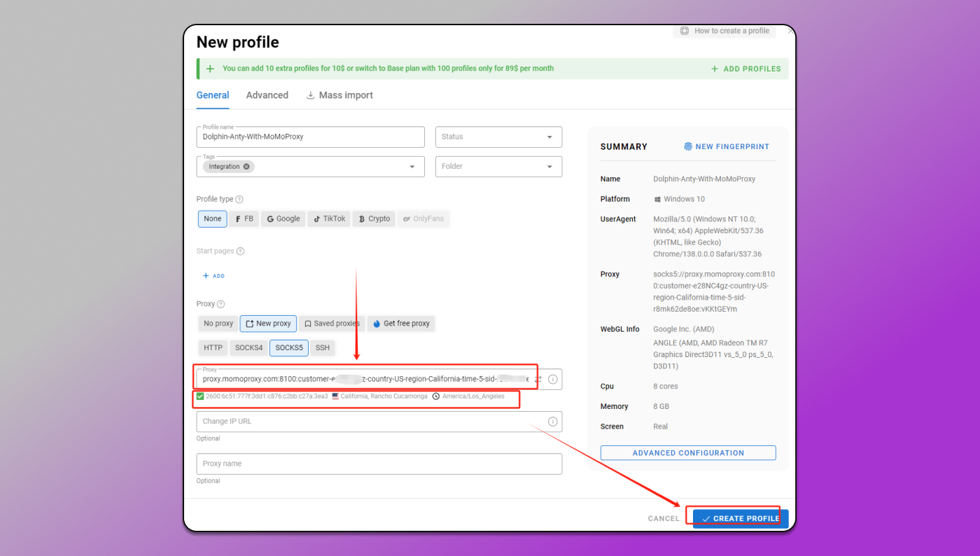Click the info icon in the Change IP URL field
Screen dimensions: 980x556
pos(552,422)
